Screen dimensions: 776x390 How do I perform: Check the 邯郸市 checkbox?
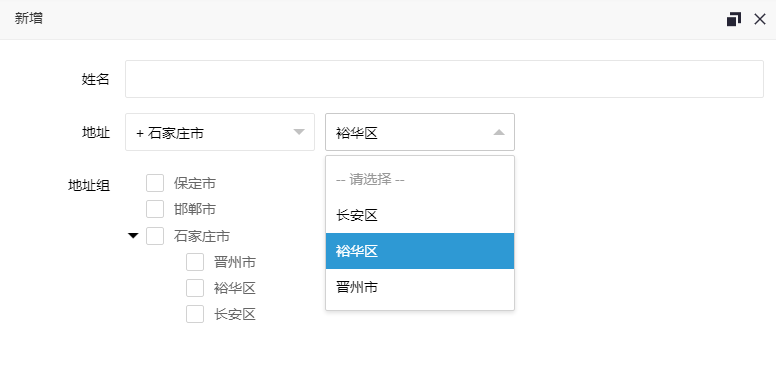tap(155, 209)
